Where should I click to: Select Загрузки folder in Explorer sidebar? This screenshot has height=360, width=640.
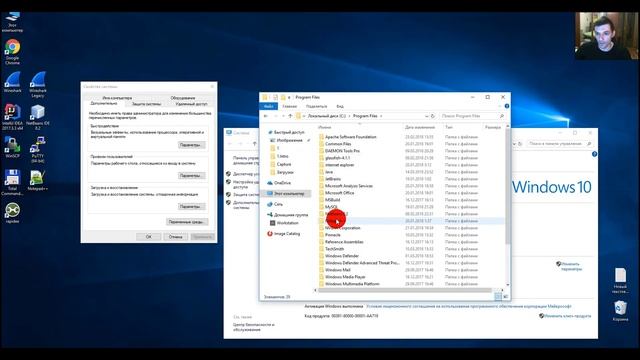coord(282,172)
